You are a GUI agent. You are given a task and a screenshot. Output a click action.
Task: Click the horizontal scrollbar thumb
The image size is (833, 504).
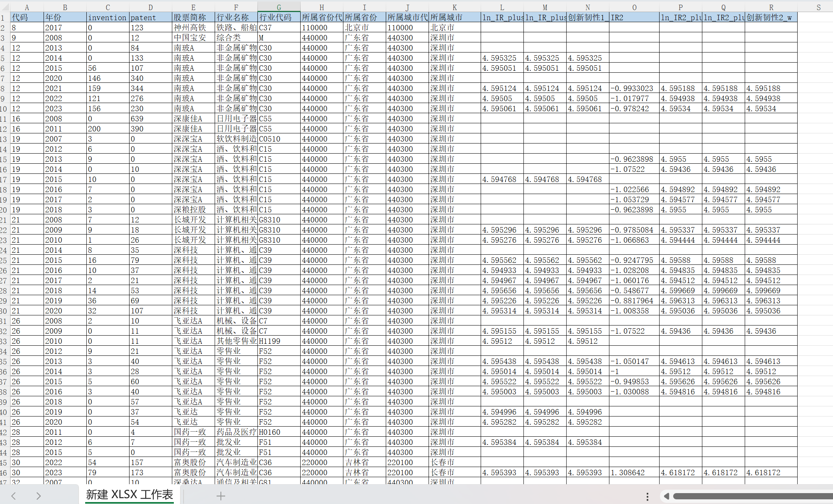coord(752,496)
